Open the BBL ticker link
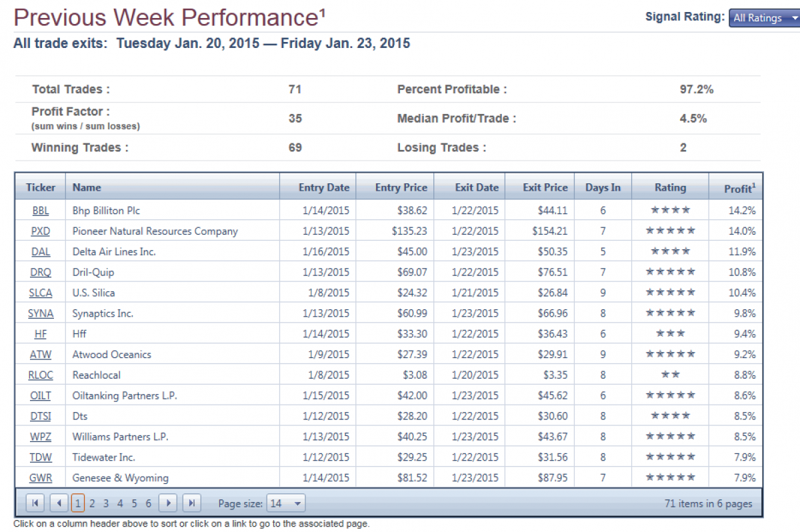This screenshot has width=800, height=532. coord(41,211)
